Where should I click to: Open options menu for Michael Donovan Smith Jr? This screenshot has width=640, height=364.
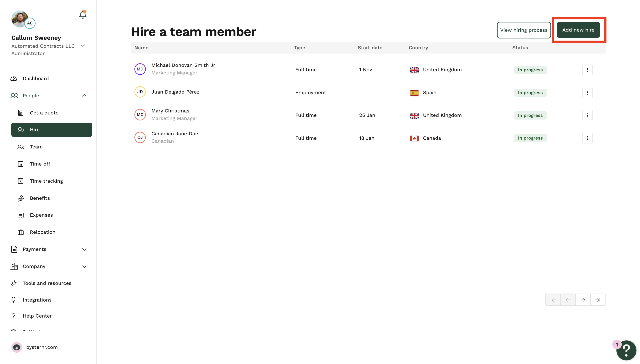tap(588, 70)
